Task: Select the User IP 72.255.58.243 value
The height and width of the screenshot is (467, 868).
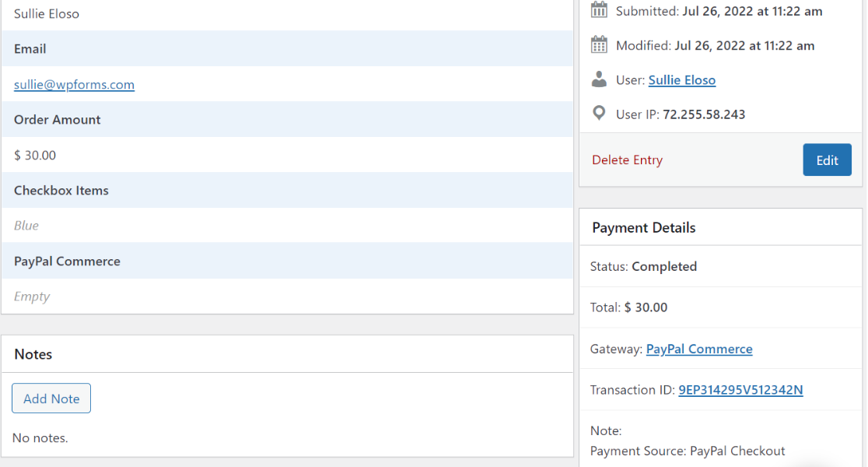Action: 704,114
